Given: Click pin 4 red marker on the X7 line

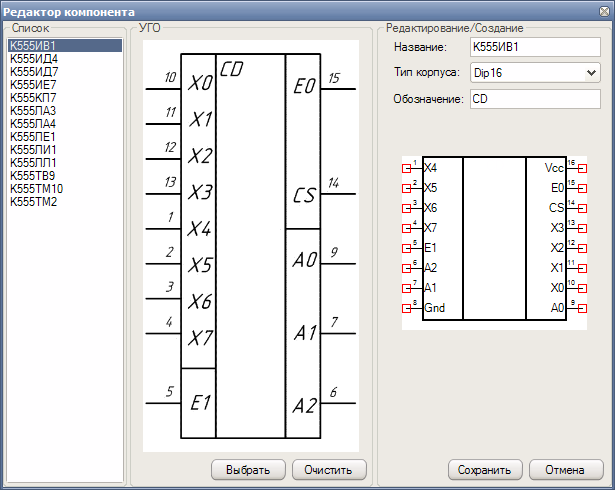Looking at the screenshot, I should coord(406,228).
